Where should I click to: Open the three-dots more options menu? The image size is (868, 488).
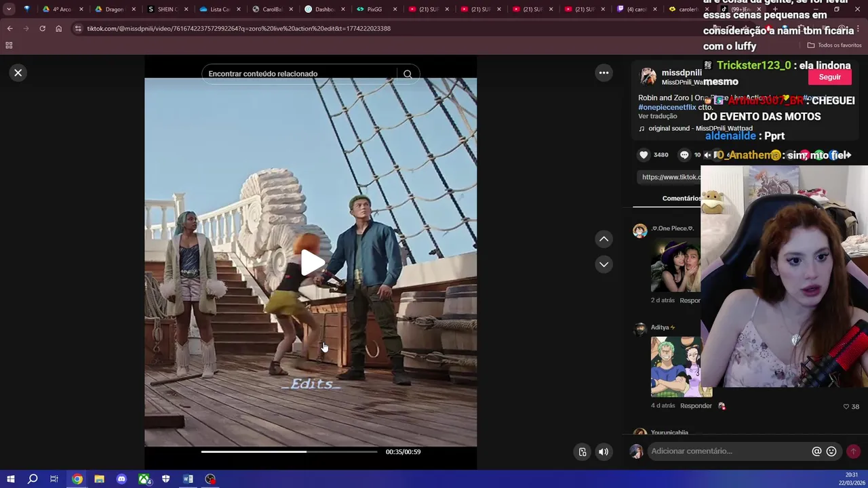tap(604, 73)
